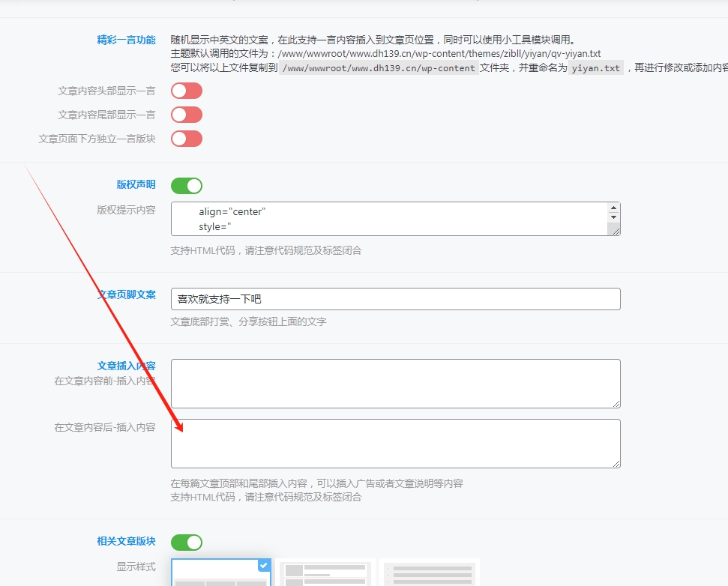The width and height of the screenshot is (728, 586).
Task: Click resize grip of 在文章内容前 textarea
Action: pos(616,404)
